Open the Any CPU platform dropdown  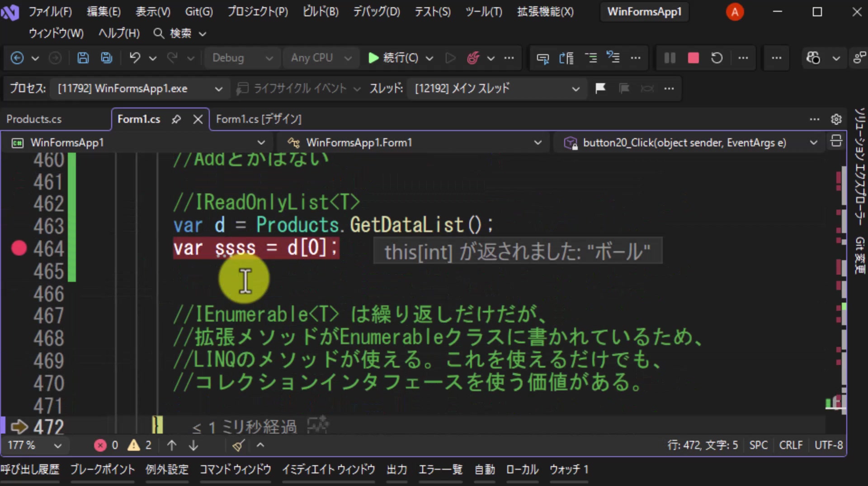[x=321, y=58]
